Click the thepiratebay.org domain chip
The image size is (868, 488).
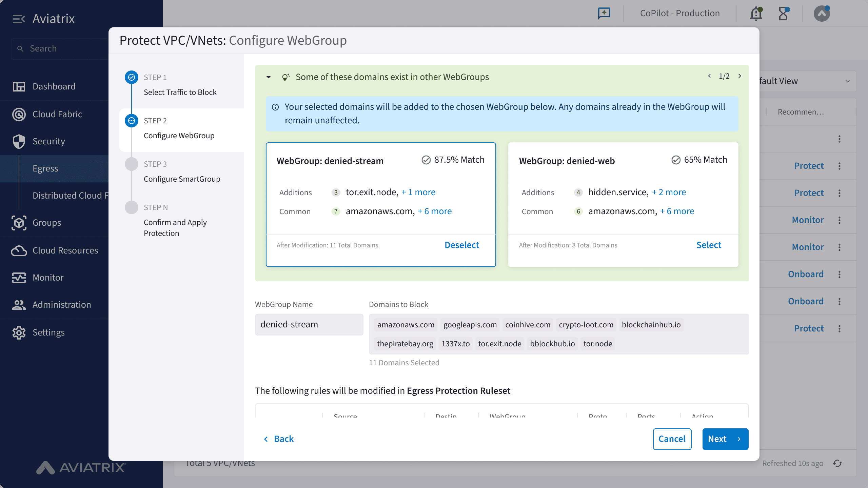pos(405,344)
